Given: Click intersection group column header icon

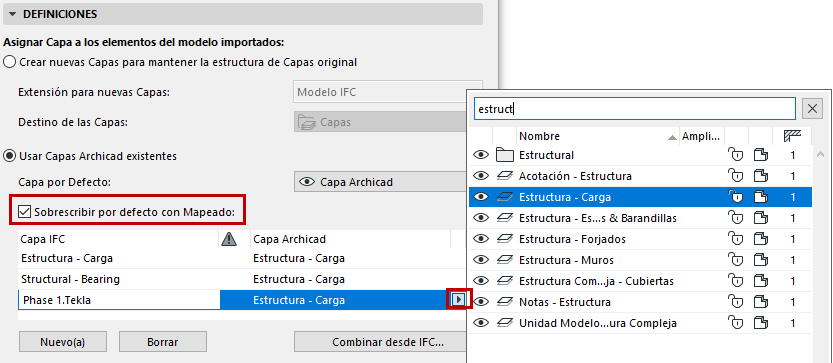Looking at the screenshot, I should [x=793, y=136].
